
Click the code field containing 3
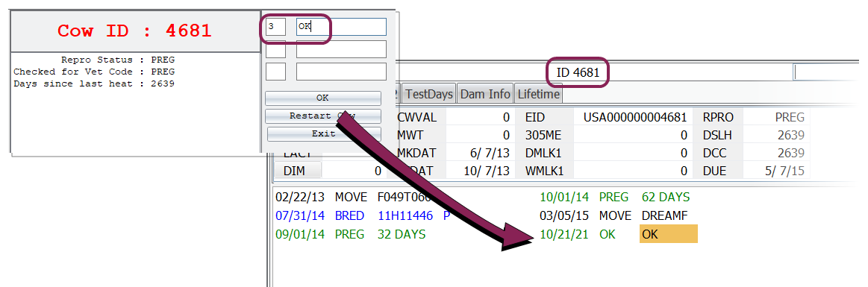[275, 27]
